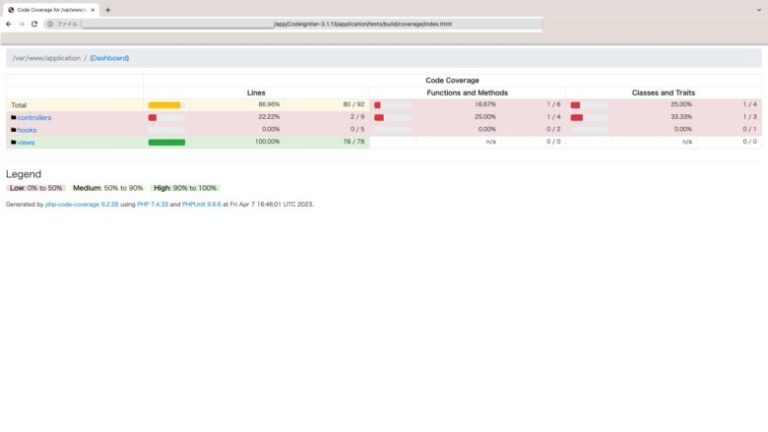Click the controllers folder icon
Screen dimensions: 768x432
tap(13, 117)
